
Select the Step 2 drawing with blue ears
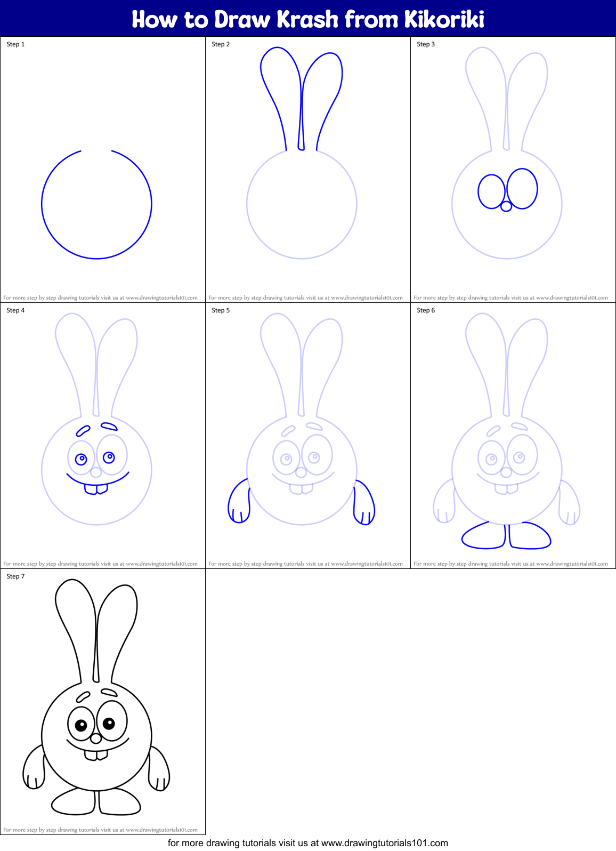tap(302, 153)
